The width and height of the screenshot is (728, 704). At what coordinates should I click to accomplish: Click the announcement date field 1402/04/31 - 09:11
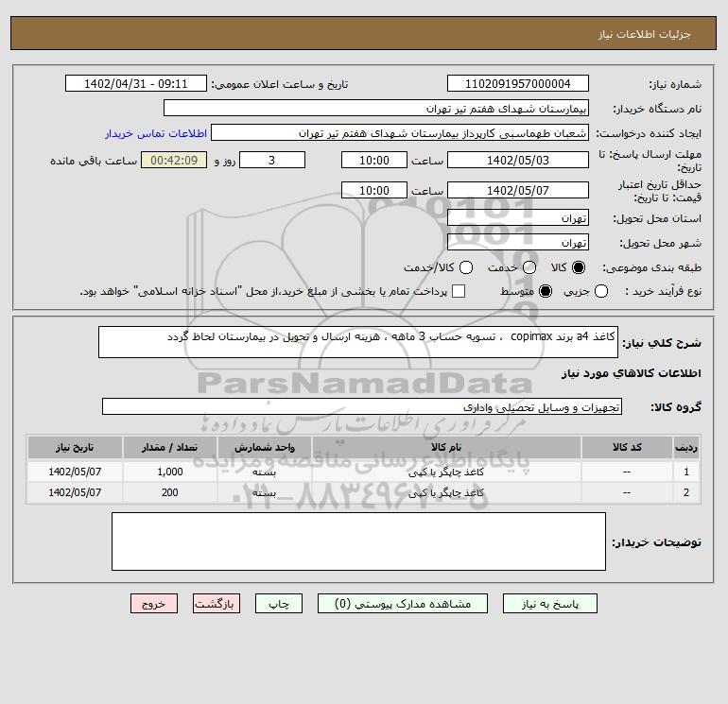click(136, 83)
